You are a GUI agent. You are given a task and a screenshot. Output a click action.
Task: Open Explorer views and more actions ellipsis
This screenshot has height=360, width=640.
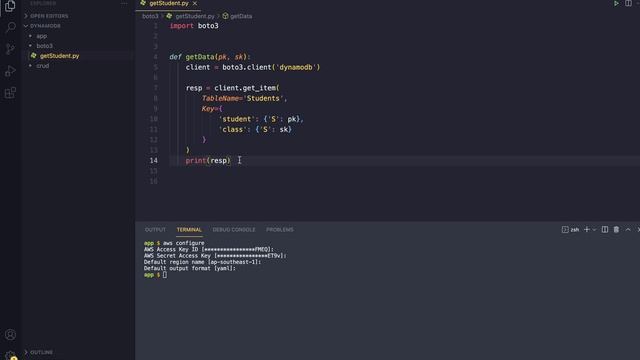pos(124,3)
